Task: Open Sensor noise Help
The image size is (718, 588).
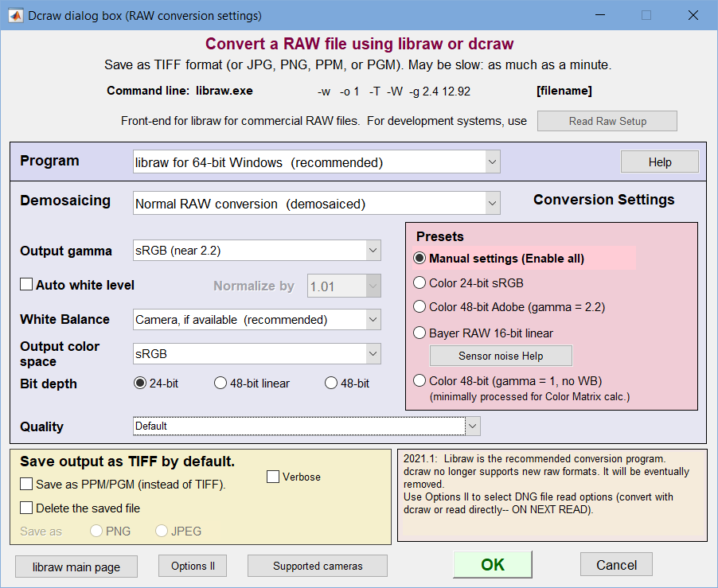Action: 501,356
